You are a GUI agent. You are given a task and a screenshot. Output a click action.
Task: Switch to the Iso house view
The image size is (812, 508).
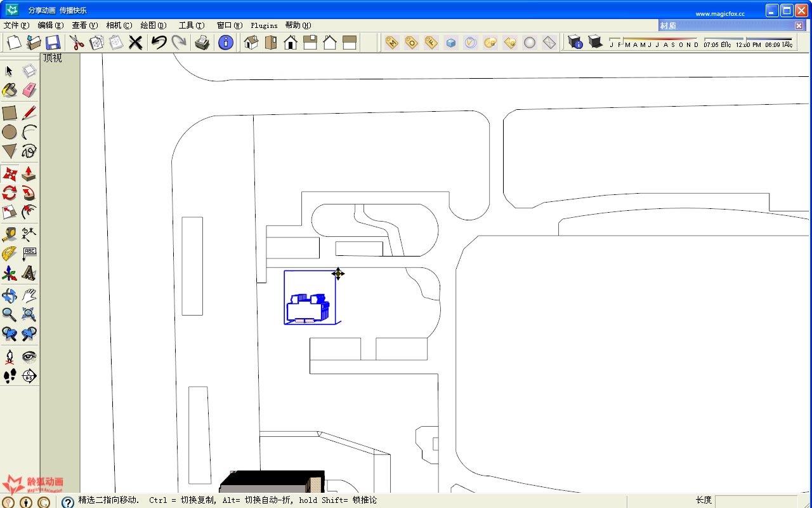pyautogui.click(x=251, y=43)
